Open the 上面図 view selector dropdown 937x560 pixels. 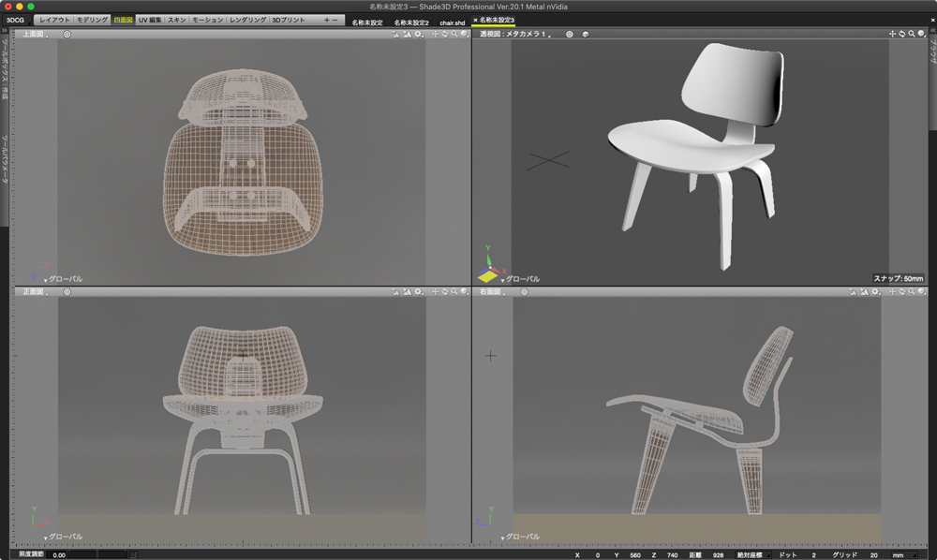pos(36,34)
